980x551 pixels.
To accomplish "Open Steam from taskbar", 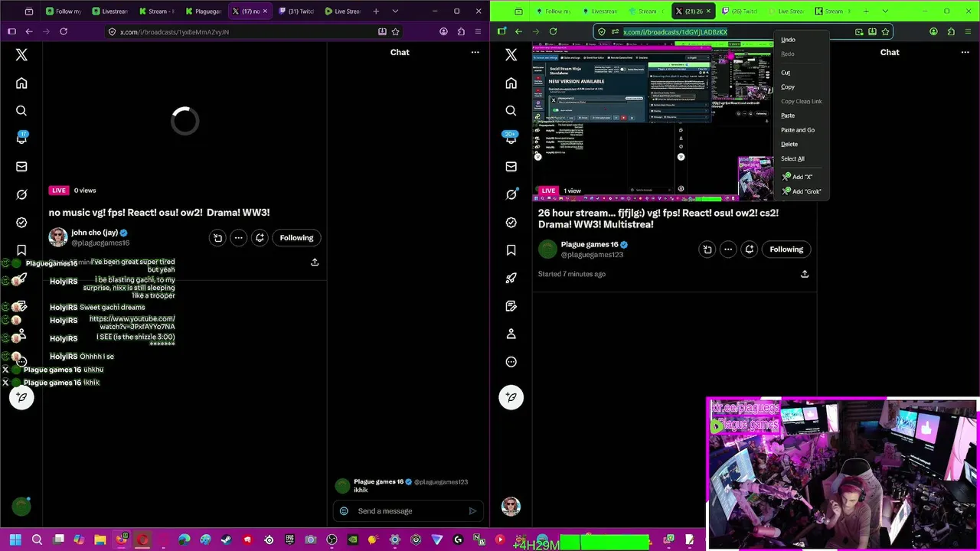I will point(226,540).
